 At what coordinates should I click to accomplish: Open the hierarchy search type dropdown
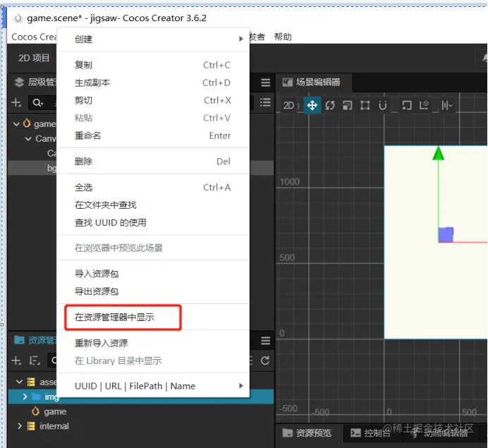pos(38,102)
